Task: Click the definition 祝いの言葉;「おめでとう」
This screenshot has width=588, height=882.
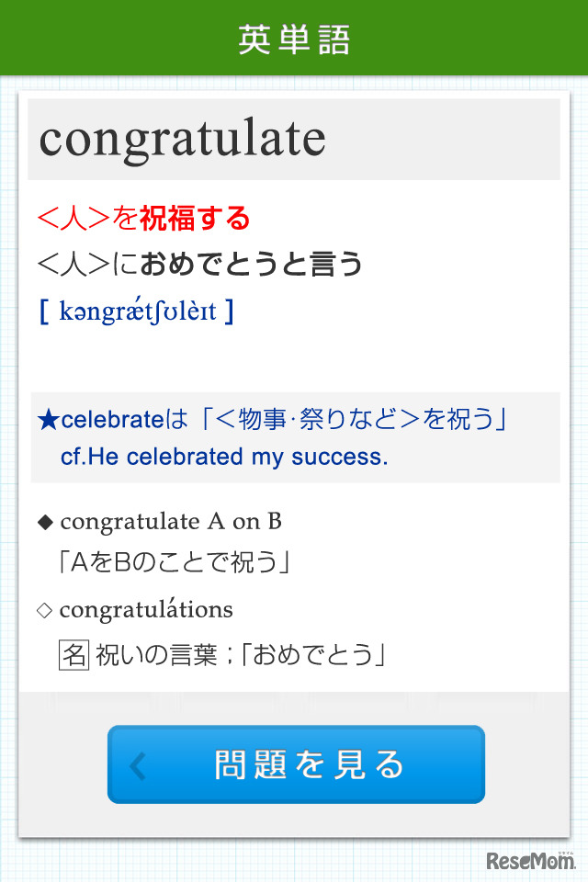Action: coord(240,655)
